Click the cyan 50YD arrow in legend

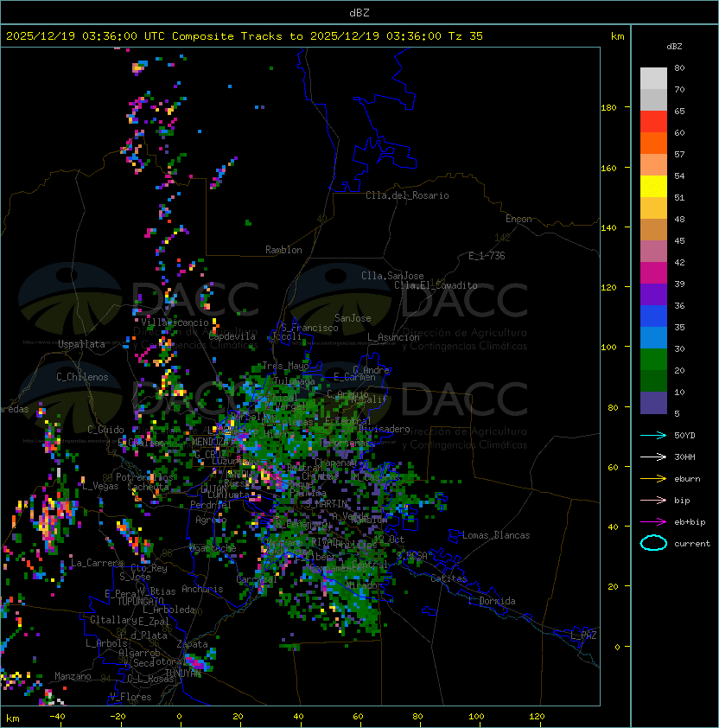653,435
